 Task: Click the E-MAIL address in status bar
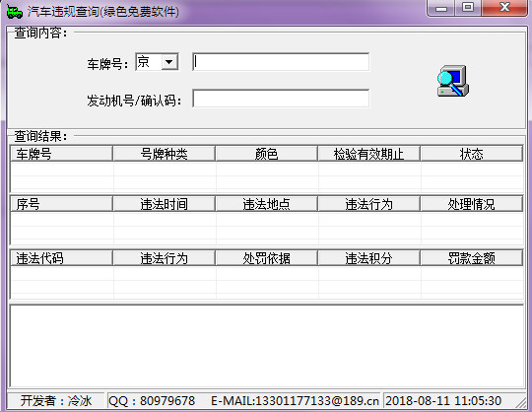click(x=295, y=401)
